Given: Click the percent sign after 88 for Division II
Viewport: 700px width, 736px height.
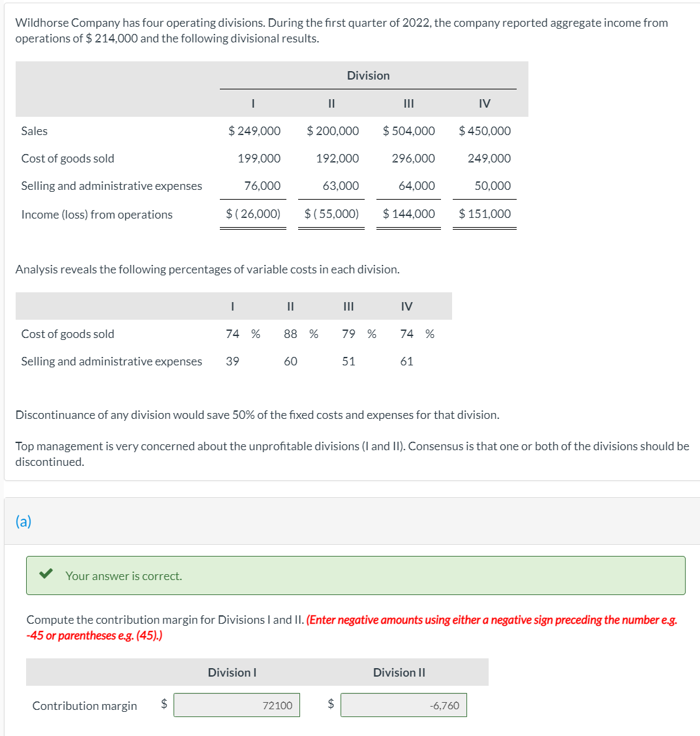Looking at the screenshot, I should coord(313,333).
